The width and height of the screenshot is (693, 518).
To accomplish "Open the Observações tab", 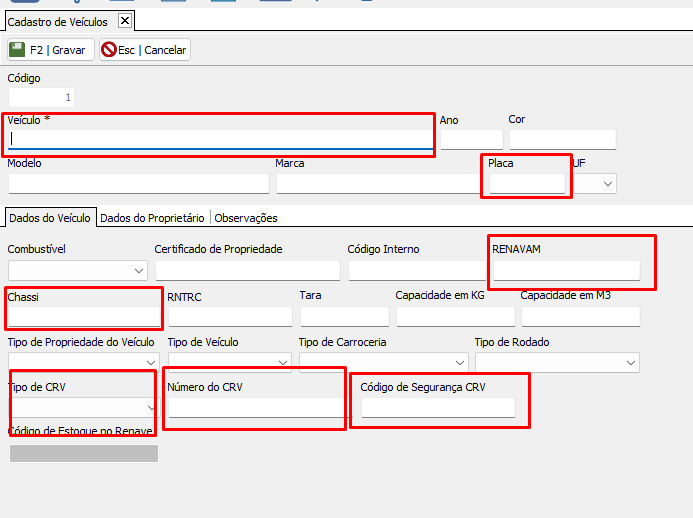I will coord(246,218).
